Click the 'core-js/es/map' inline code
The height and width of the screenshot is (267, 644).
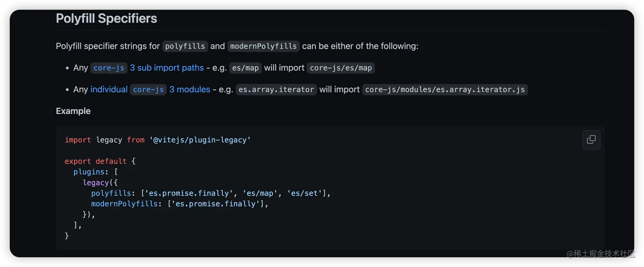(341, 68)
